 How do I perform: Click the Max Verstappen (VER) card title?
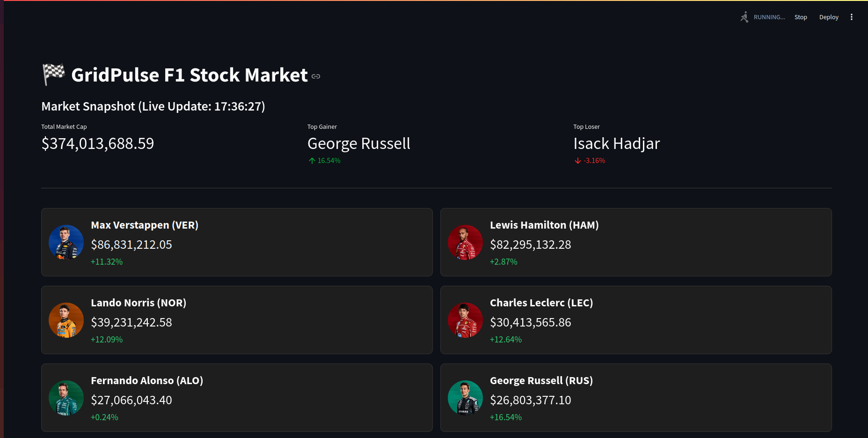tap(145, 225)
